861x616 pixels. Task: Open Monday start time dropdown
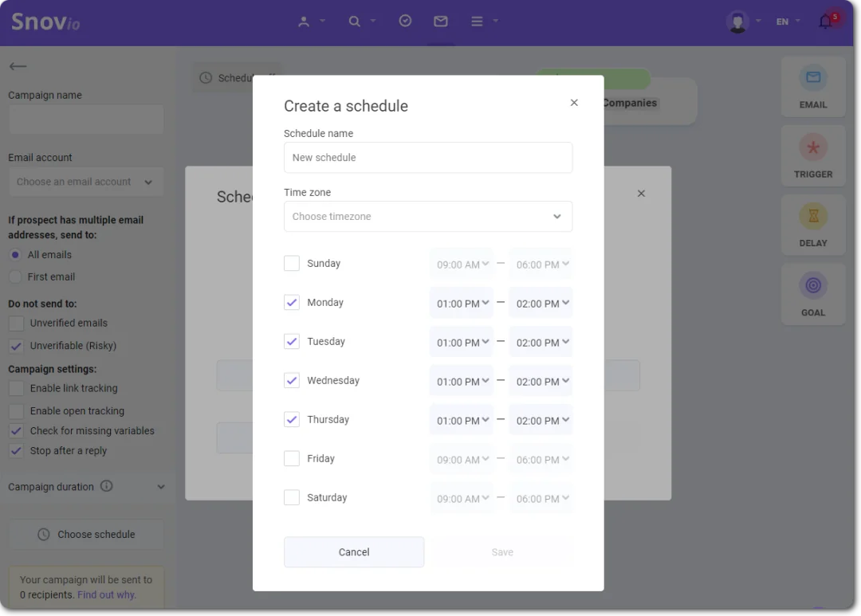point(462,303)
